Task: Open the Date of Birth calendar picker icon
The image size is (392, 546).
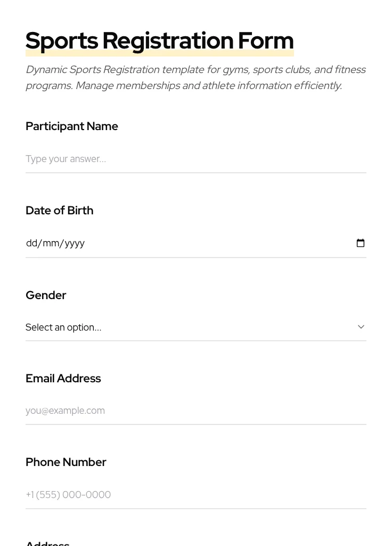Action: click(x=361, y=243)
